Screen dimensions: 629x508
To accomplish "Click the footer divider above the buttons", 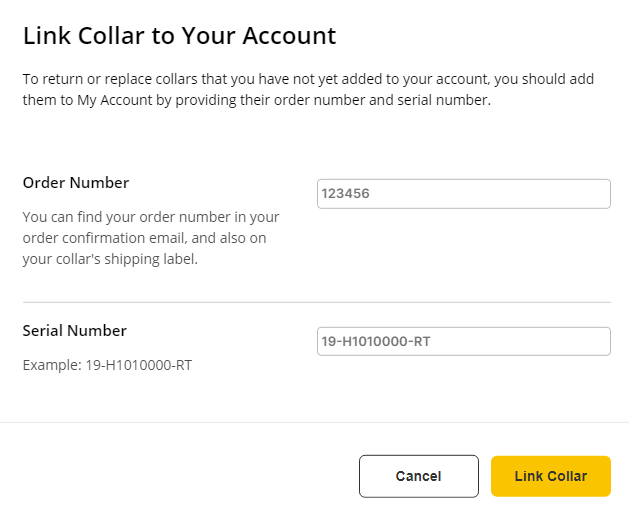I will point(314,423).
